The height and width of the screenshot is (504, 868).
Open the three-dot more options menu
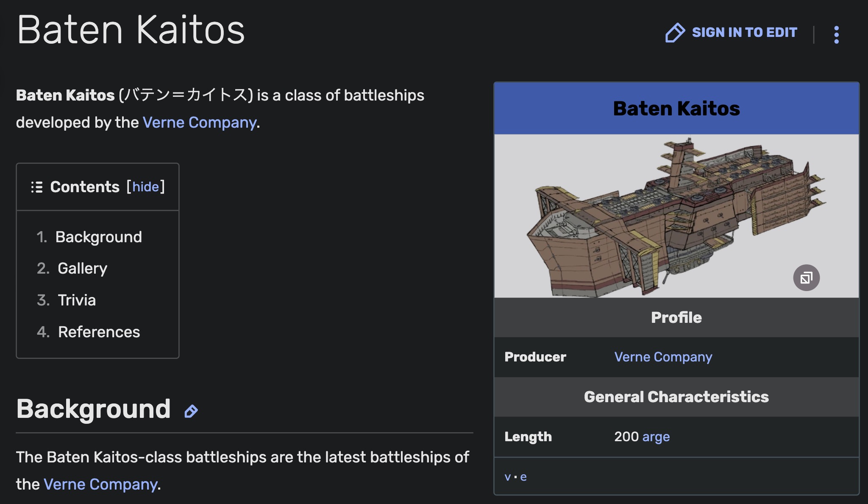pos(836,34)
